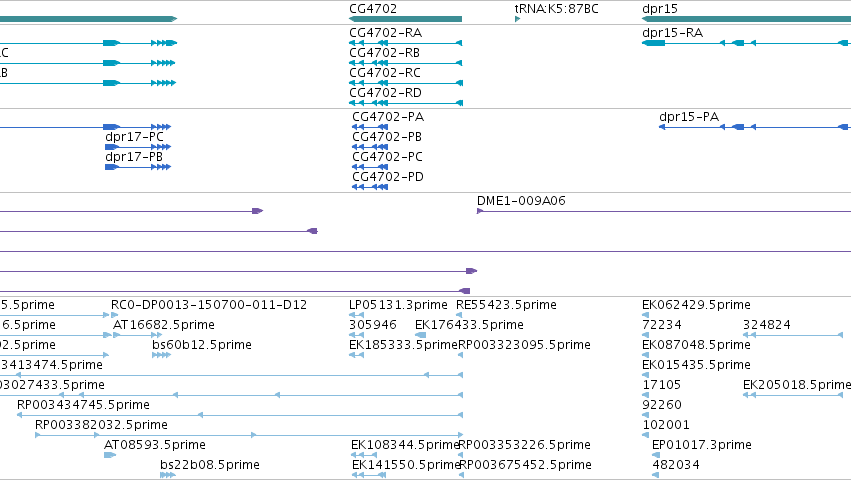Select the dpr17-PC label
Viewport: 851px width, 480px height.
(x=134, y=137)
